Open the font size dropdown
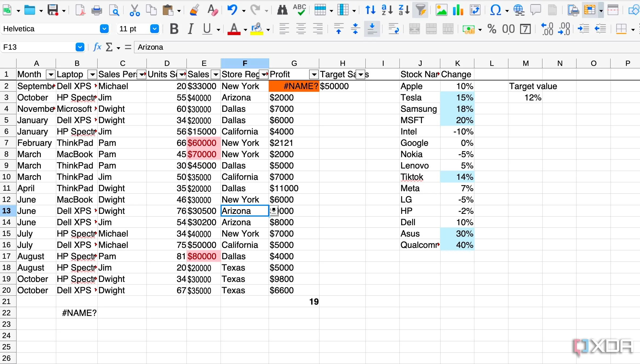The height and width of the screenshot is (364, 640). 154,29
